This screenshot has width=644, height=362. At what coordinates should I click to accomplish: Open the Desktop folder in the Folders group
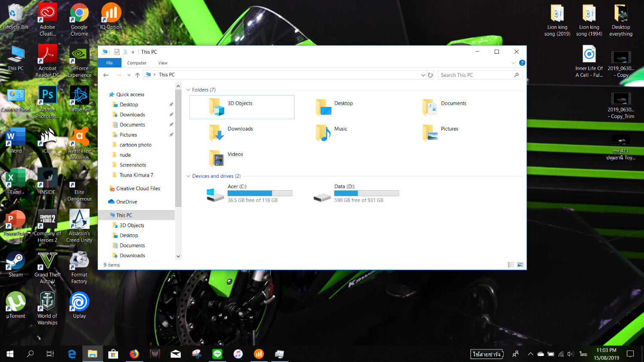pyautogui.click(x=334, y=107)
